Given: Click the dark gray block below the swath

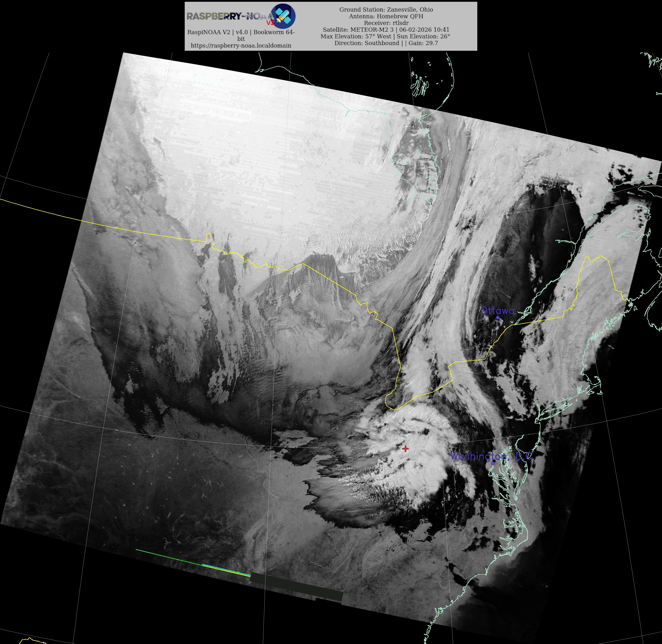Looking at the screenshot, I should [296, 587].
